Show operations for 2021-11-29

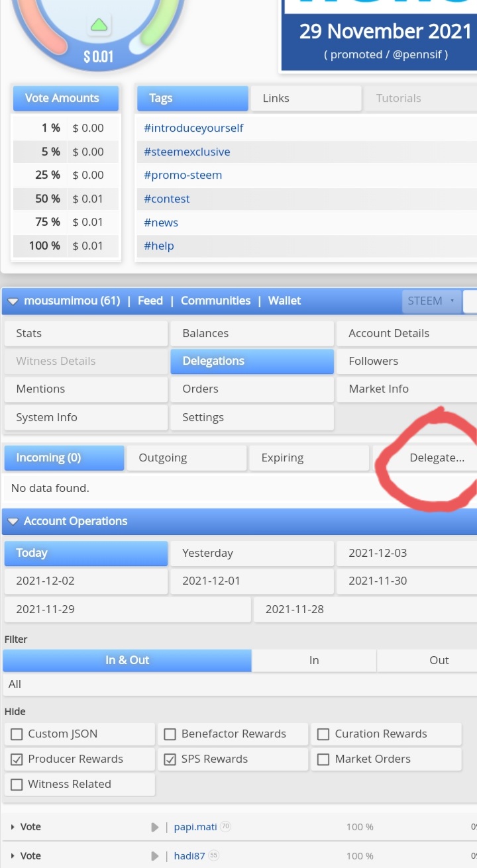tap(127, 609)
